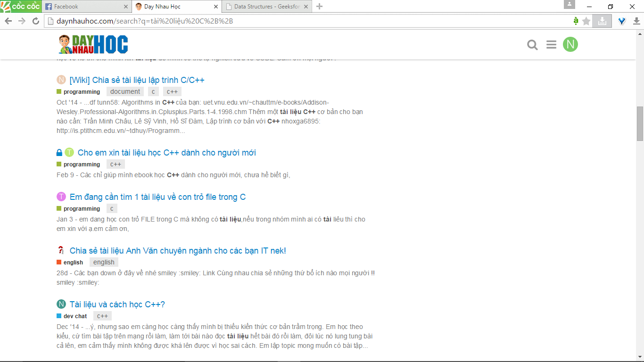
Task: Switch to the Data Structures tab
Action: pyautogui.click(x=266, y=7)
